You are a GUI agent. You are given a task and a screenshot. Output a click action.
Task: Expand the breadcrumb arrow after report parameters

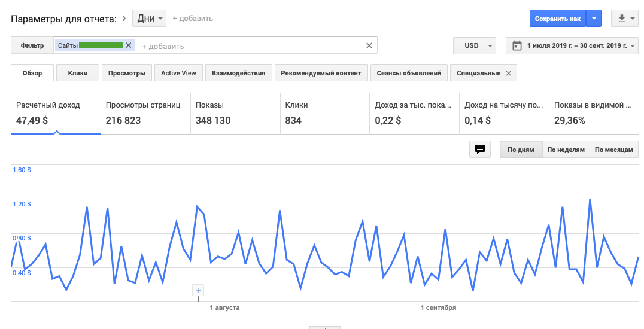pos(124,19)
